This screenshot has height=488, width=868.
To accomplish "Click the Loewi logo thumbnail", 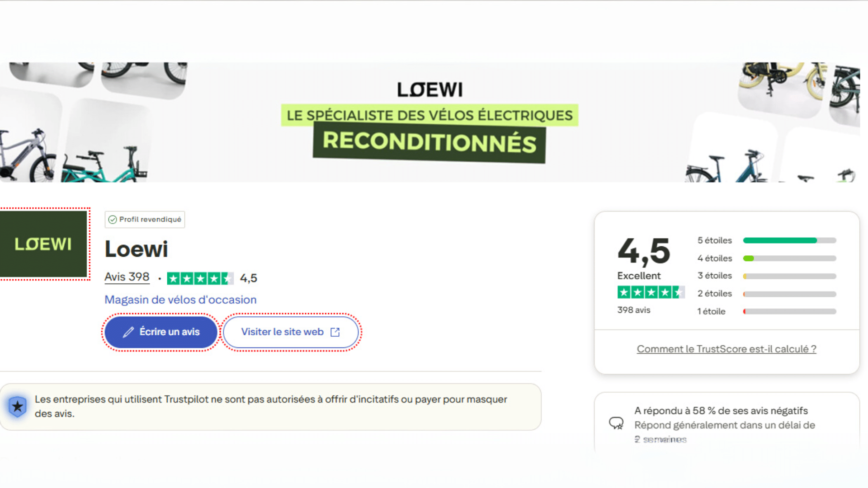I will click(x=44, y=244).
